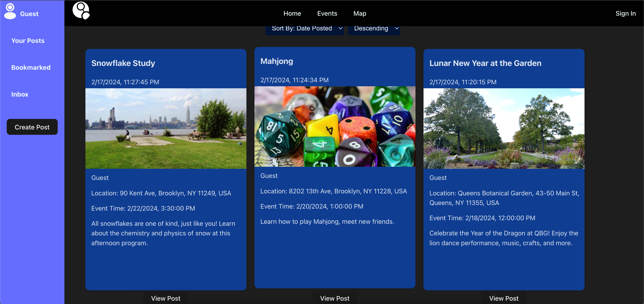Click the Guest username label in sidebar

click(29, 14)
